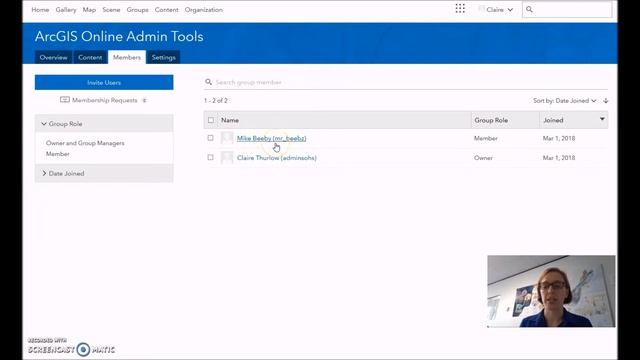640x360 pixels.
Task: Click the Group Role column header
Action: point(491,120)
